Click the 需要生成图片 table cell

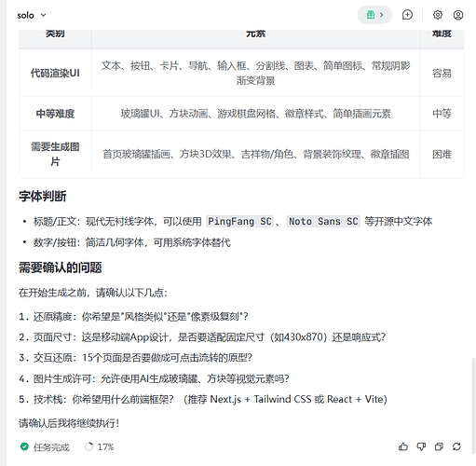(x=55, y=154)
